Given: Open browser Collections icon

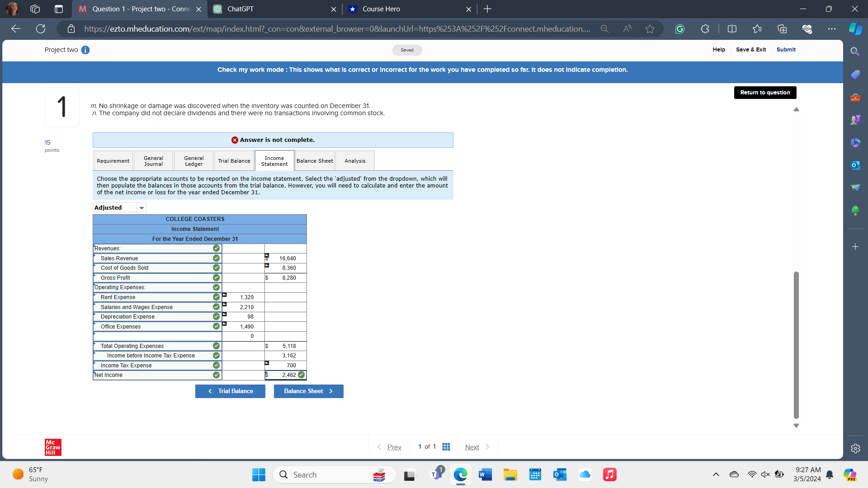Looking at the screenshot, I should 782,28.
